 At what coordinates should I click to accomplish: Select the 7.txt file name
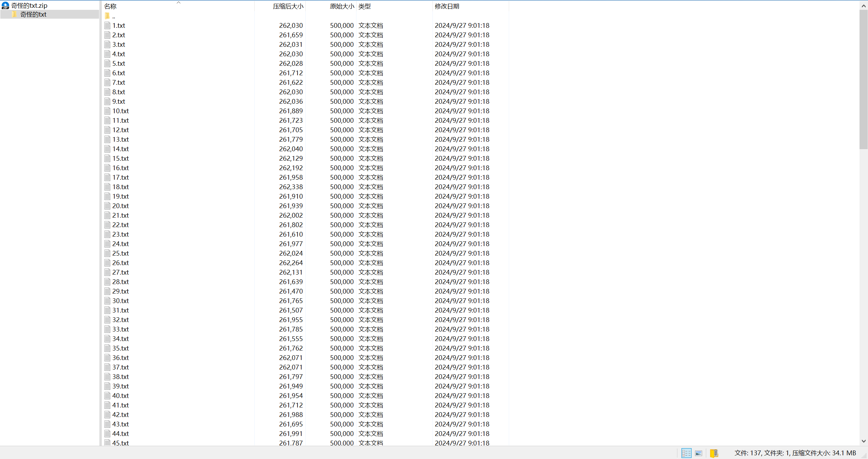[119, 82]
